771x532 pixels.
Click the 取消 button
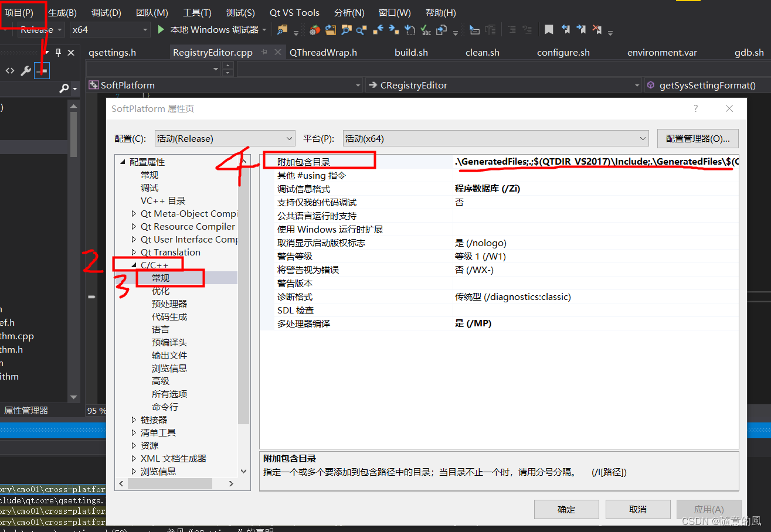[637, 509]
